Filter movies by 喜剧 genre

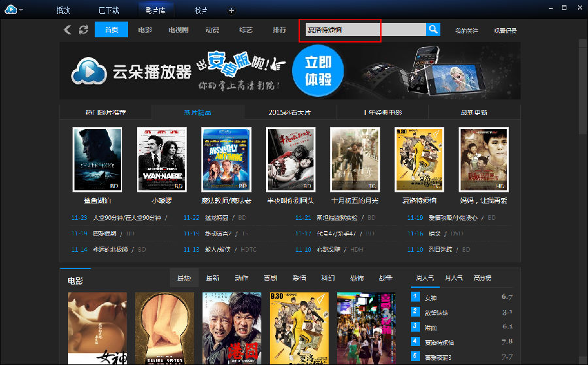click(270, 278)
